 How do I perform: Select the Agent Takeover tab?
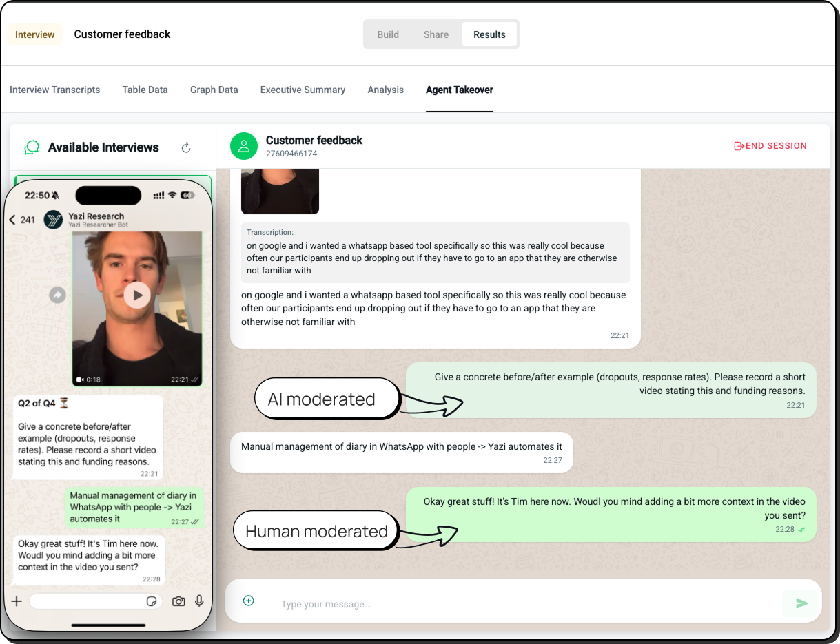click(460, 90)
